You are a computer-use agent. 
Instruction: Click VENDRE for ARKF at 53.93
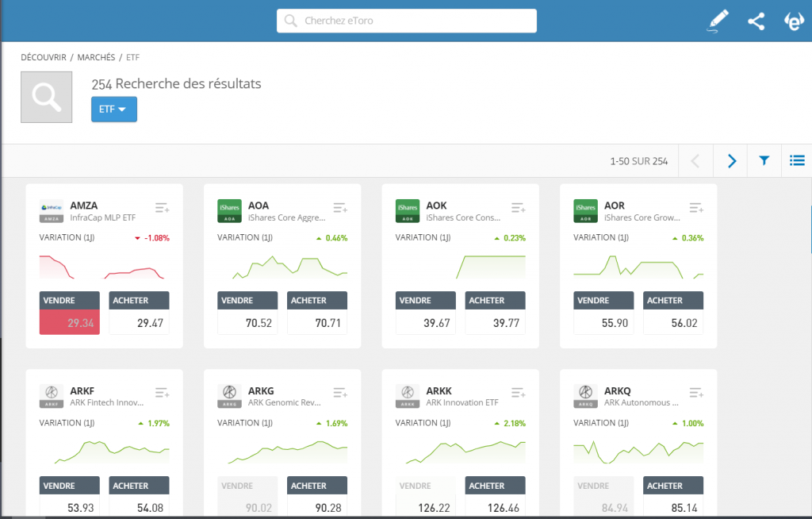click(x=70, y=497)
